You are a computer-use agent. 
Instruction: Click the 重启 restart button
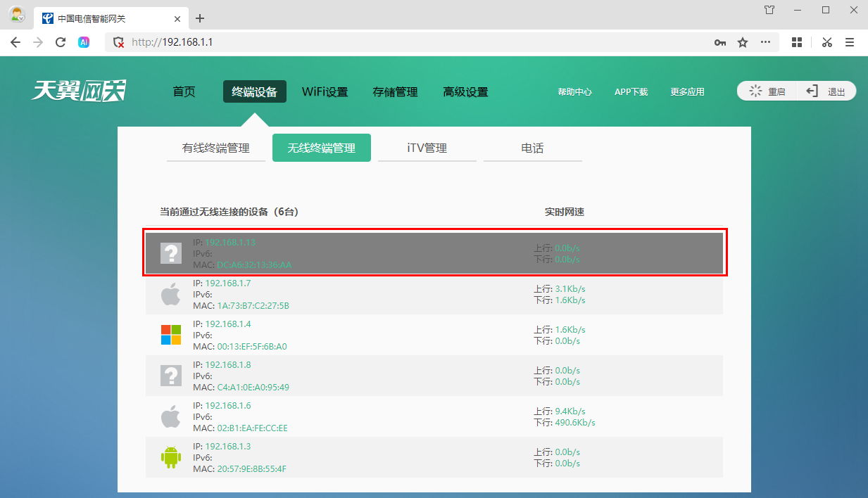click(768, 91)
